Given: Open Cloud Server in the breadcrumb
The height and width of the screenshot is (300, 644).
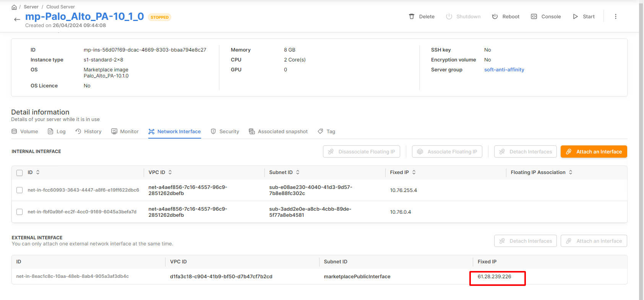Looking at the screenshot, I should (x=60, y=7).
